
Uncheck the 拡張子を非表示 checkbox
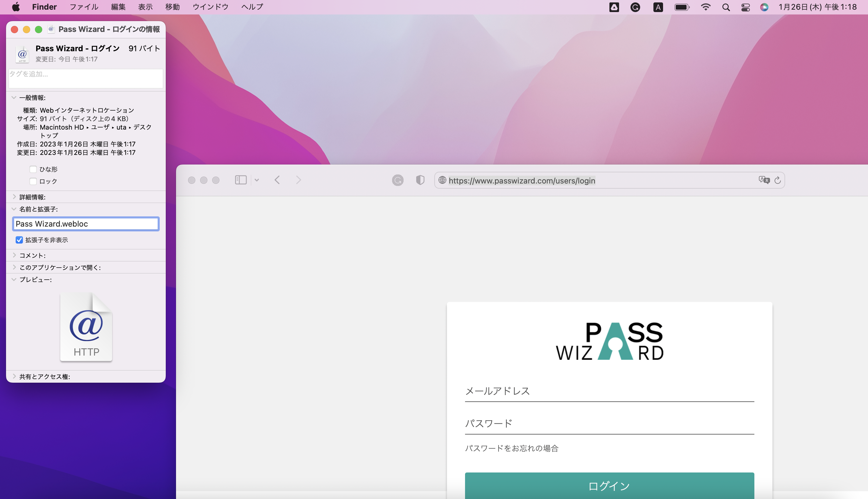point(19,240)
